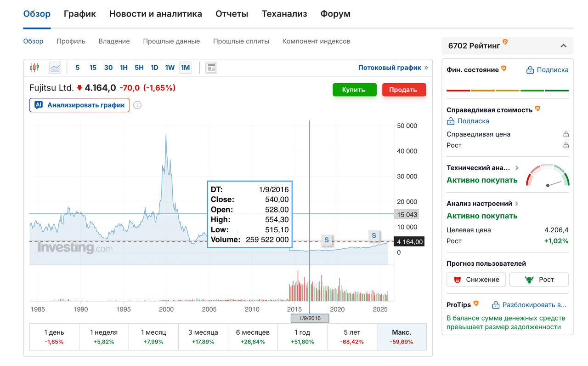Expand the Технический анализ chevron

coord(517,168)
